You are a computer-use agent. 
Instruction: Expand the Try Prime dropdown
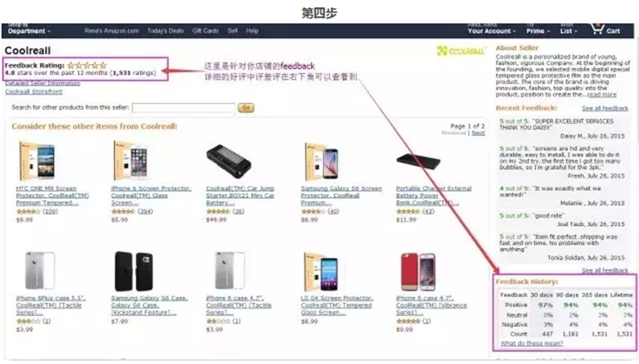(537, 29)
